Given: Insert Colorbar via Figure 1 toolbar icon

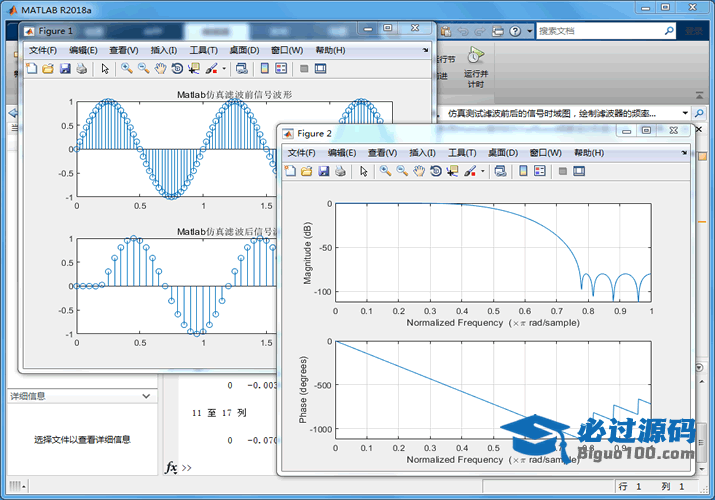Looking at the screenshot, I should click(x=264, y=69).
